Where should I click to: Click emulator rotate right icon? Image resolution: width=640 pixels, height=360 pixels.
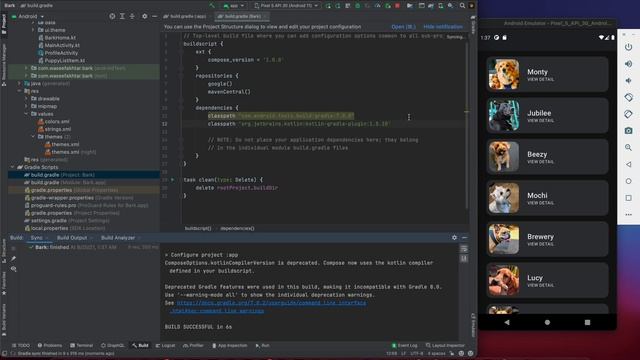[x=629, y=114]
